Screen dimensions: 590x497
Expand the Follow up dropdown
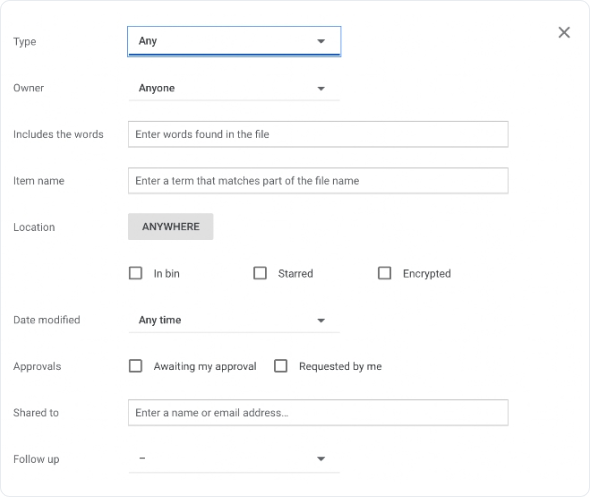coord(234,459)
